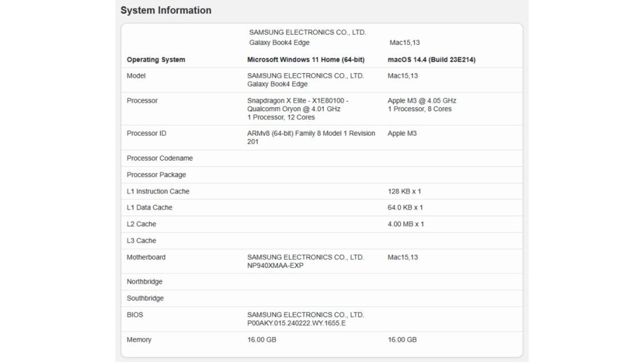
Task: Click Apple M3 in Processor ID row
Action: tap(402, 133)
